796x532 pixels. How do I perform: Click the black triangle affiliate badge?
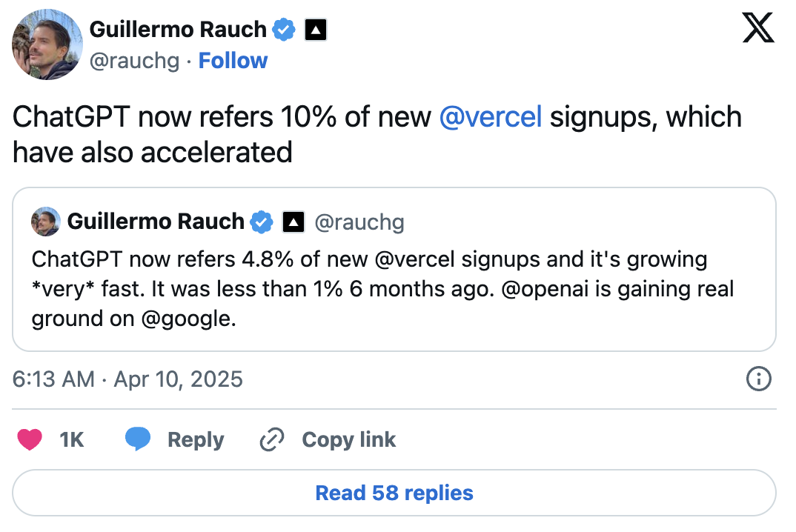click(x=314, y=30)
